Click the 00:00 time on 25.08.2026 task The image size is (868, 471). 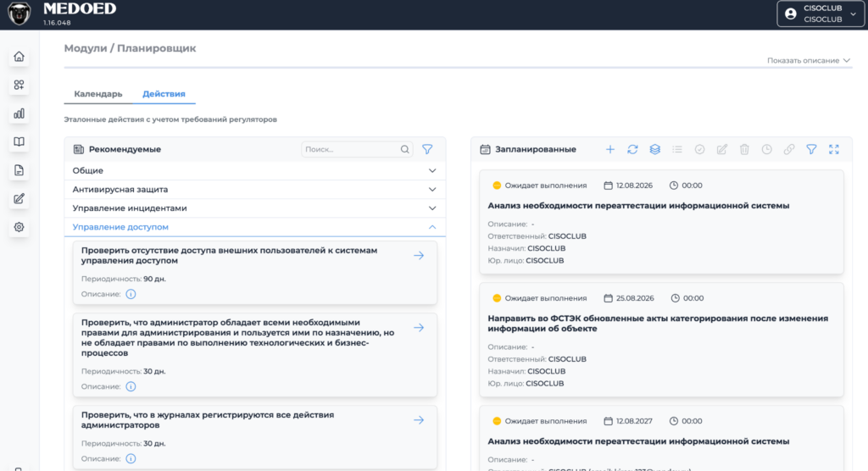tap(693, 298)
